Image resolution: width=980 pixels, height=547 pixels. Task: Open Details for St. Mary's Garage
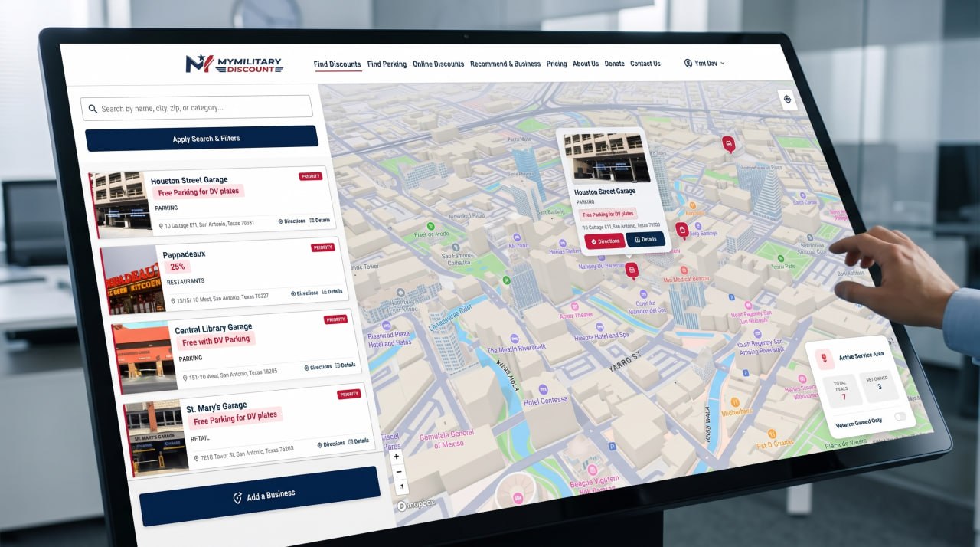coord(359,441)
